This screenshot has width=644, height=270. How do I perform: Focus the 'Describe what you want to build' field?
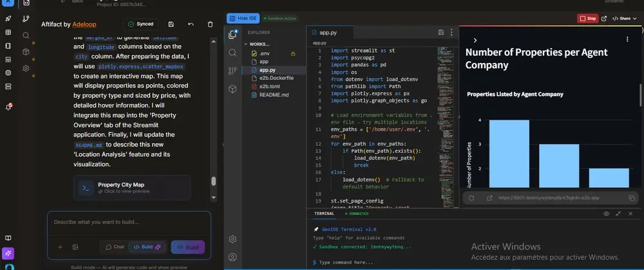click(x=129, y=222)
